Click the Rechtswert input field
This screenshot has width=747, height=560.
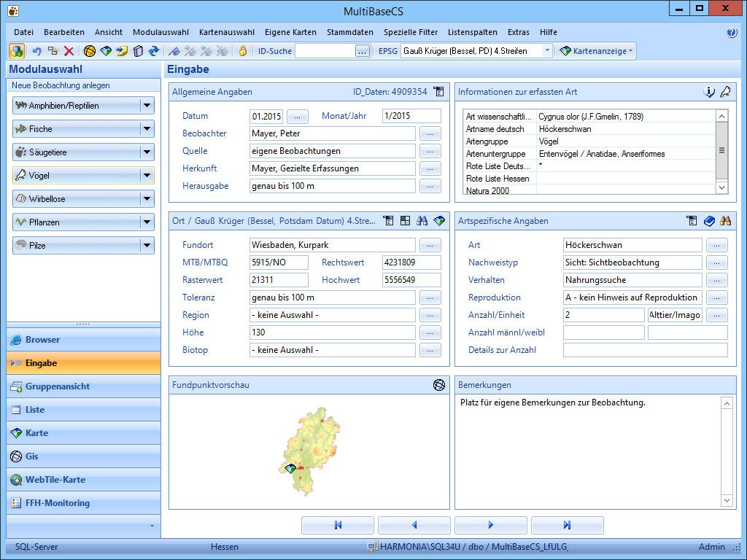click(x=411, y=262)
